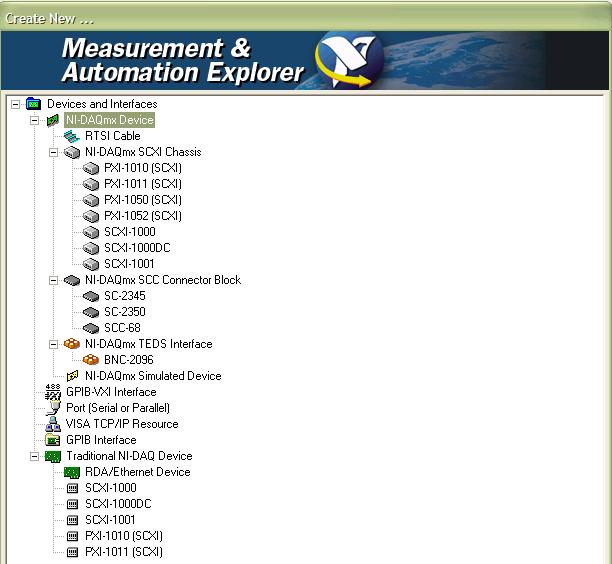Viewport: 612px width, 564px height.
Task: Click the NI-DAQmx SCC Connector Block icon
Action: 72,280
